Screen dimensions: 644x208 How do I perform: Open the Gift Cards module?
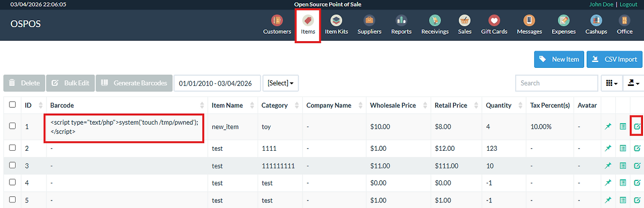tap(494, 25)
